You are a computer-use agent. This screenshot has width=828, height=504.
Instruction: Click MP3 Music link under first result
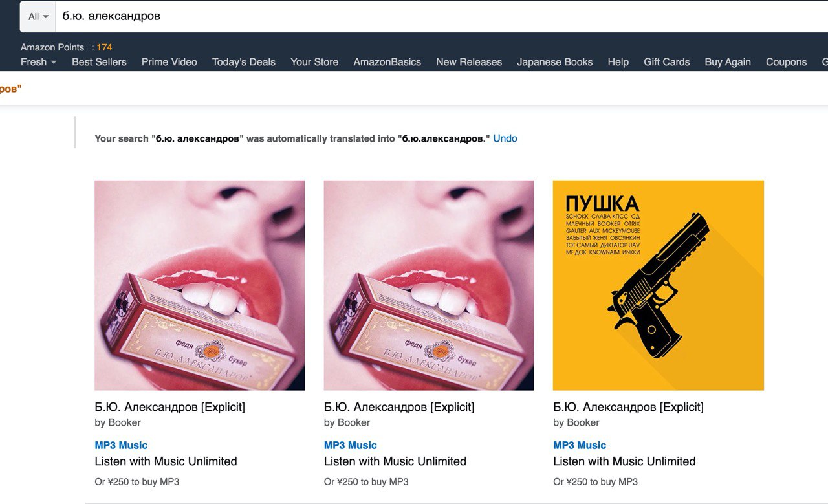tap(121, 445)
